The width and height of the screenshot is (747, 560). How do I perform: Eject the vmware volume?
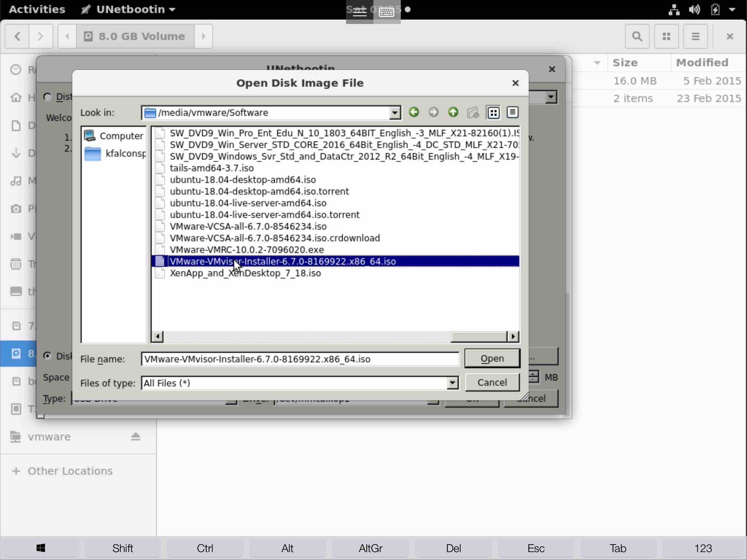tap(135, 436)
